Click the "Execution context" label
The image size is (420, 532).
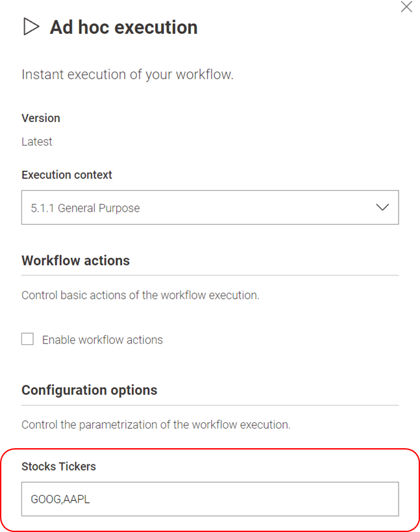tap(67, 175)
